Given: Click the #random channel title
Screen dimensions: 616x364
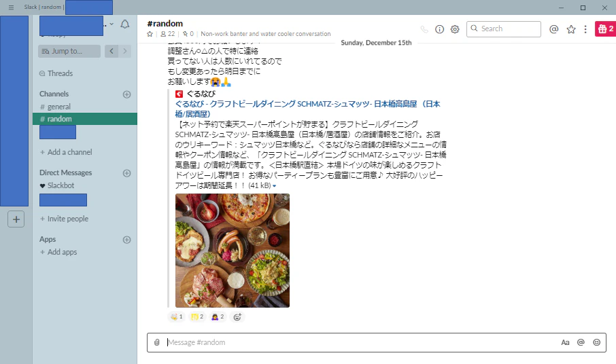Looking at the screenshot, I should [165, 24].
